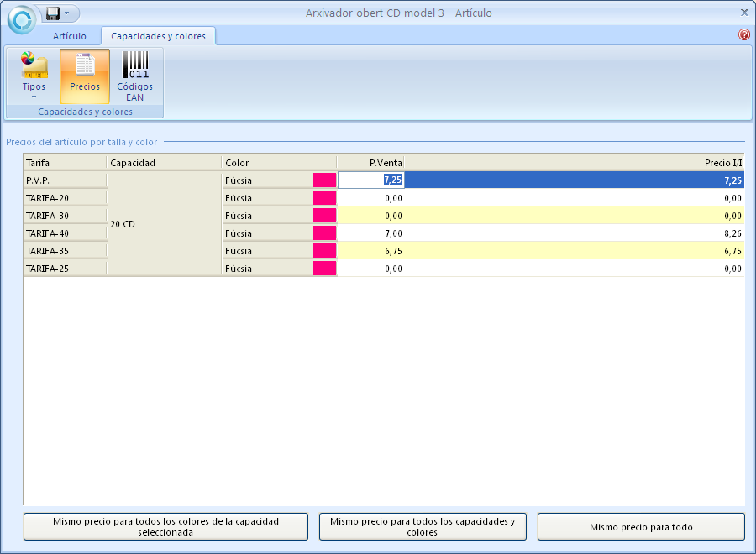Click TARIFA-40 P.Venta cell with 7,00
Screen dimensions: 756x554
[370, 233]
